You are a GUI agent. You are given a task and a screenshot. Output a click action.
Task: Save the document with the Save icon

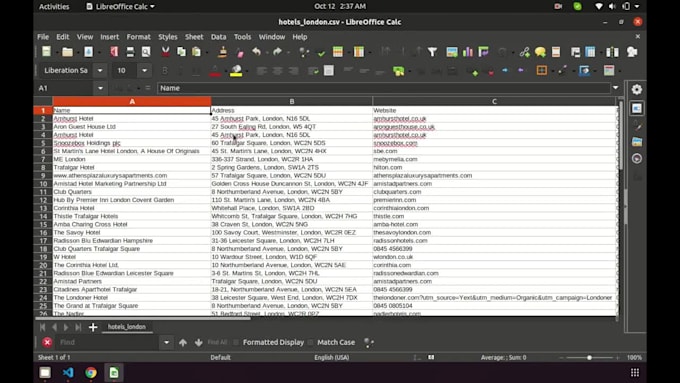pyautogui.click(x=88, y=52)
